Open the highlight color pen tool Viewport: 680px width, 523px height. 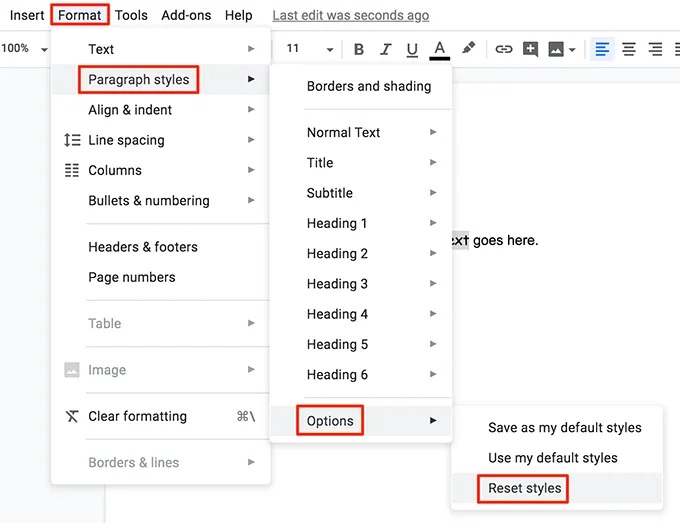(468, 49)
